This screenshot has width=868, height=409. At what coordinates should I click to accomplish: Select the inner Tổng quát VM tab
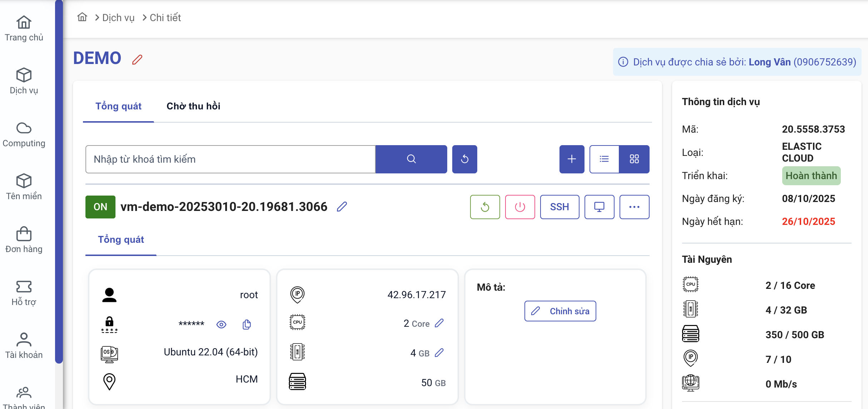[121, 240]
